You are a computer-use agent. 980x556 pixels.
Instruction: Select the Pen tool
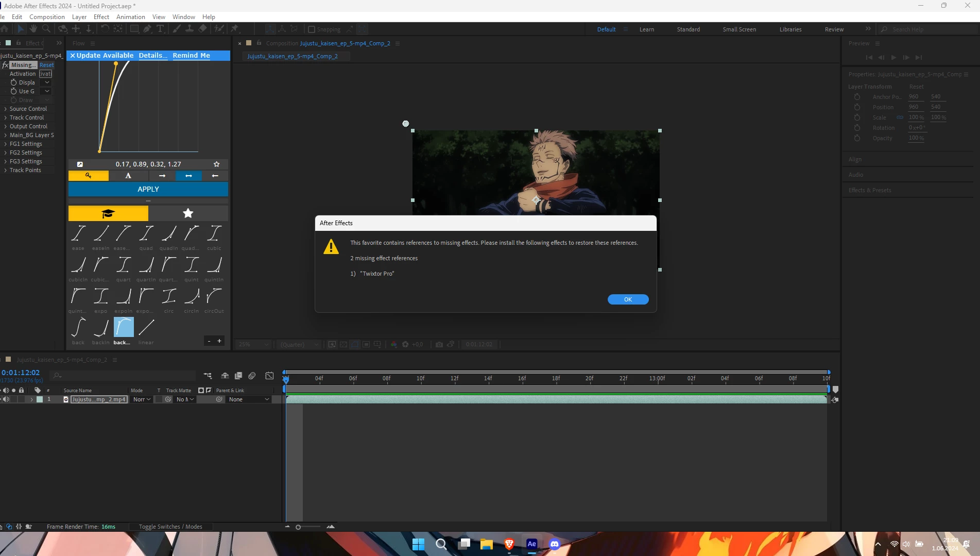(x=148, y=29)
